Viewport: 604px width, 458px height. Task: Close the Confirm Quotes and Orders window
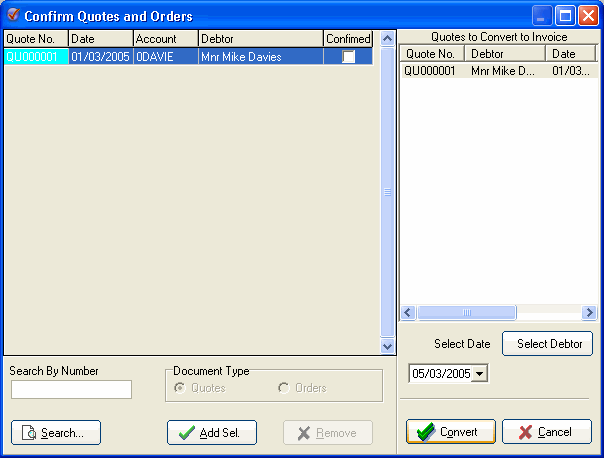(x=589, y=16)
